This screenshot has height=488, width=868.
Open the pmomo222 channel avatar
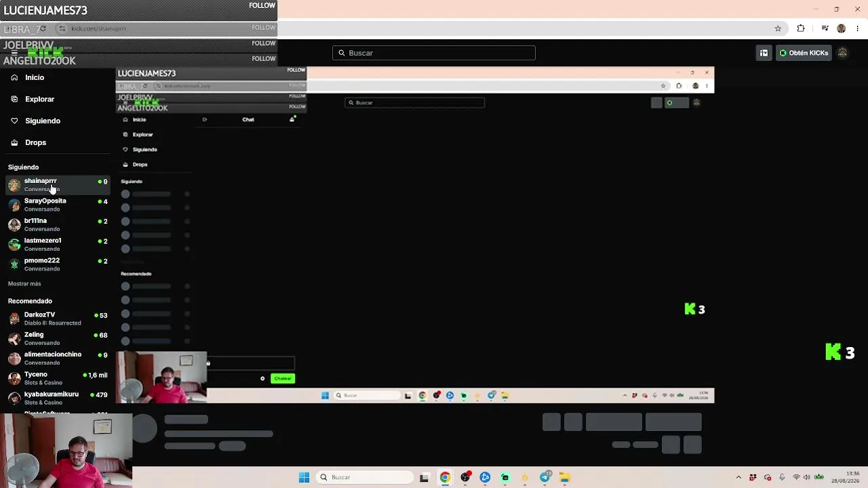point(14,264)
